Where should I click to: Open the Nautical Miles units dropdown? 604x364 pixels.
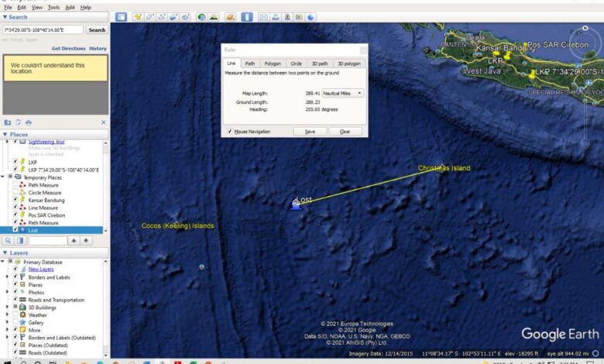click(342, 93)
